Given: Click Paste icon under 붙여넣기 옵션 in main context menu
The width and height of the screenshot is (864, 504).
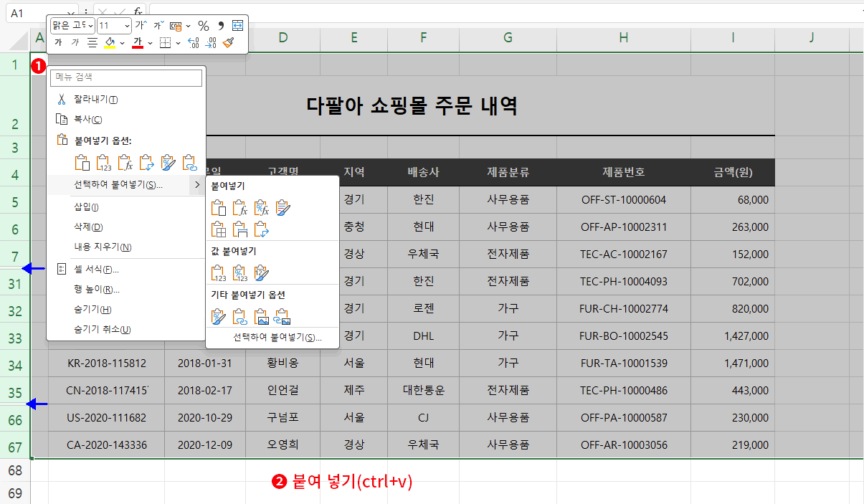Looking at the screenshot, I should (82, 162).
